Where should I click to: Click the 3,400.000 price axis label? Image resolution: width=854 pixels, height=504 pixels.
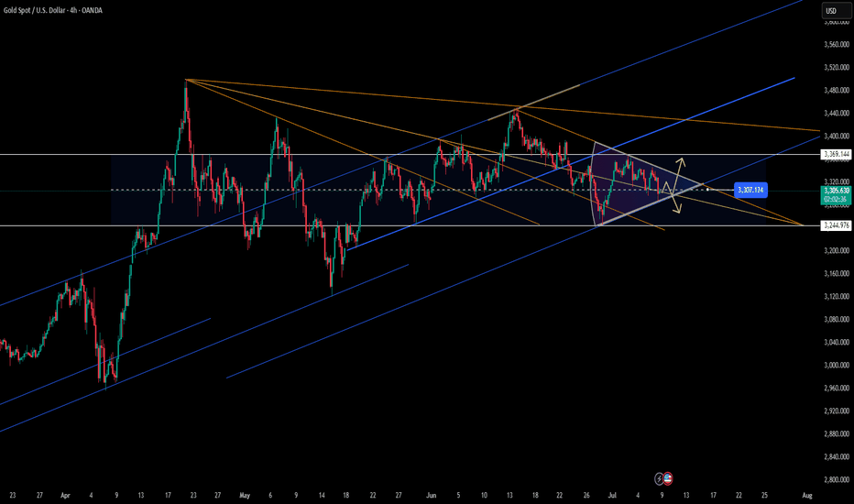[x=837, y=137]
